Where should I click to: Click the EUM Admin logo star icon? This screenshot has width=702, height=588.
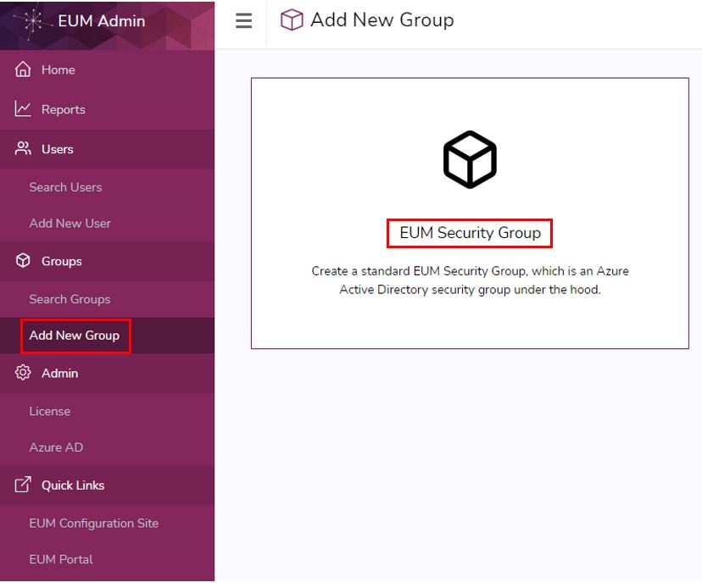click(31, 21)
